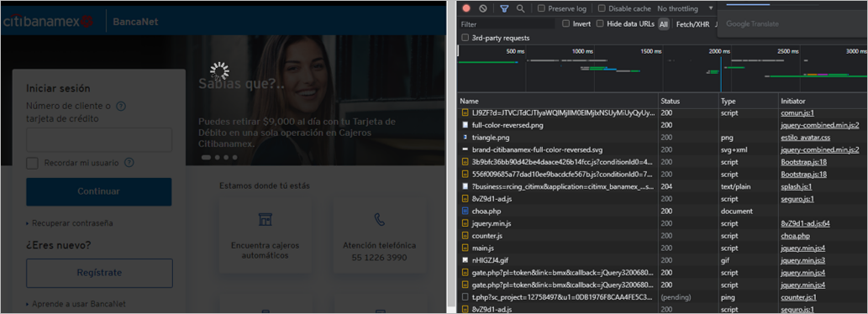Screen dimensions: 868x314
Task: Open initiator link comun.js:1
Action: [x=797, y=113]
